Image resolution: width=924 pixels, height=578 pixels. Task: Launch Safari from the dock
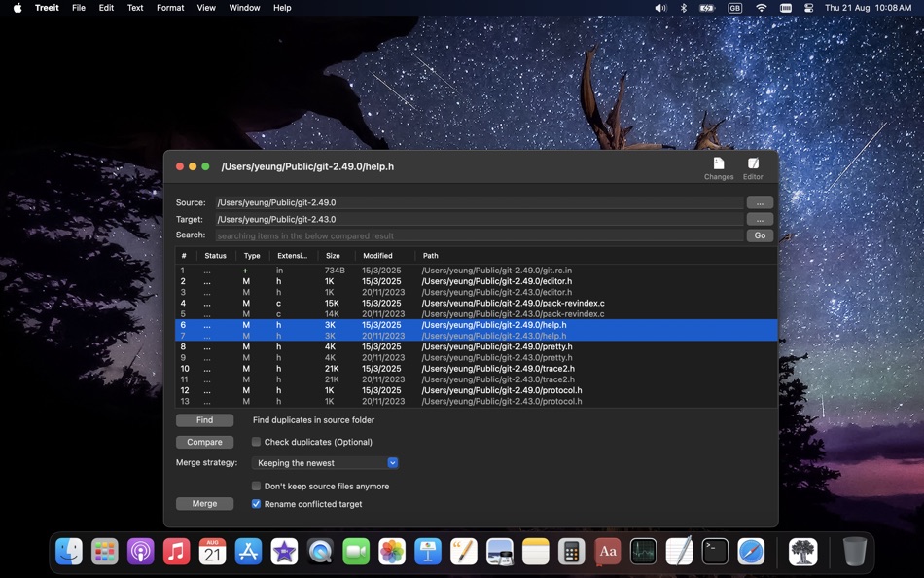point(751,552)
